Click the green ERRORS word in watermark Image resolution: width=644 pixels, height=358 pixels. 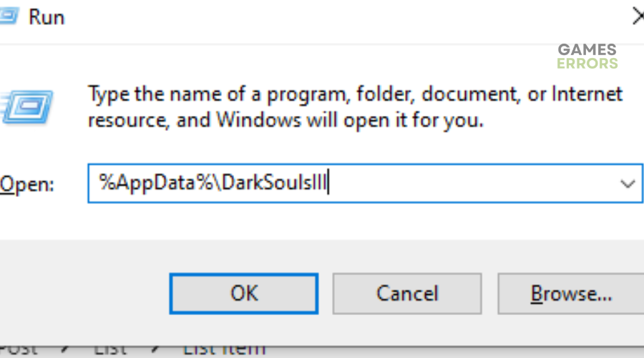coord(587,63)
